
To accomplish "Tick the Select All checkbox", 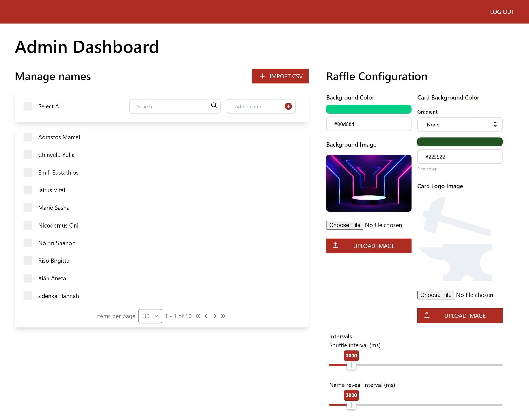I will [x=28, y=106].
